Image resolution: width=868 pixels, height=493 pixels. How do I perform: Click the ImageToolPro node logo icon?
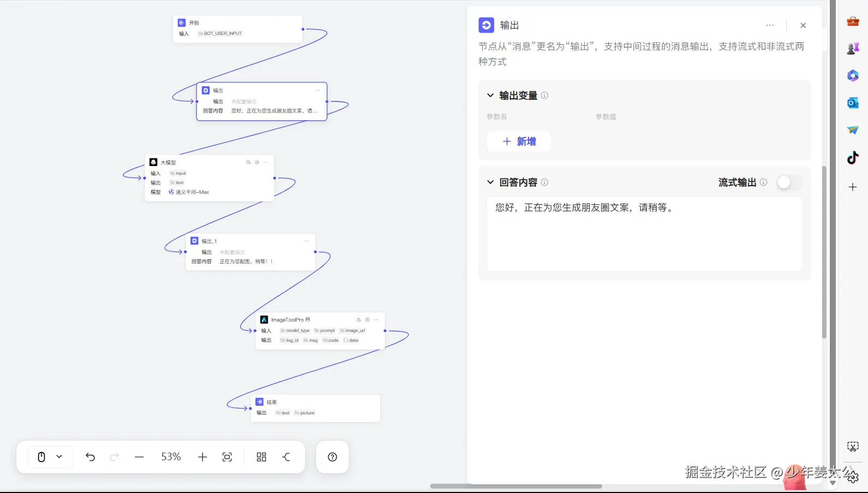click(x=264, y=319)
